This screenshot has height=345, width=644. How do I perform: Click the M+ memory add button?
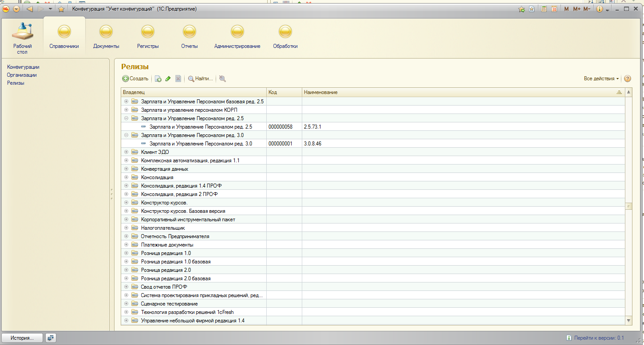click(577, 9)
